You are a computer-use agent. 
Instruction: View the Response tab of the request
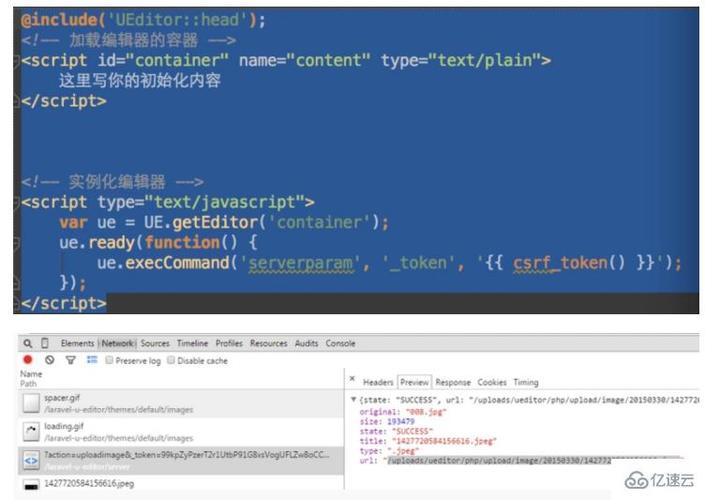click(453, 383)
